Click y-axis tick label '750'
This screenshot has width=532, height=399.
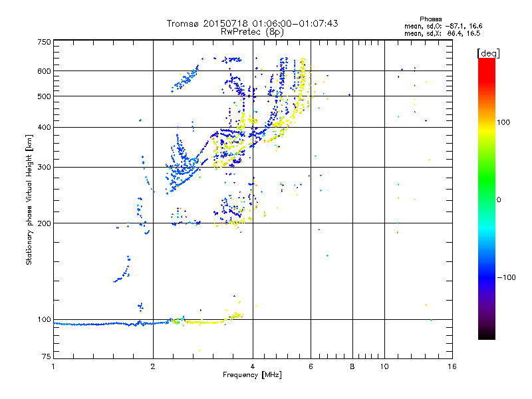click(45, 42)
